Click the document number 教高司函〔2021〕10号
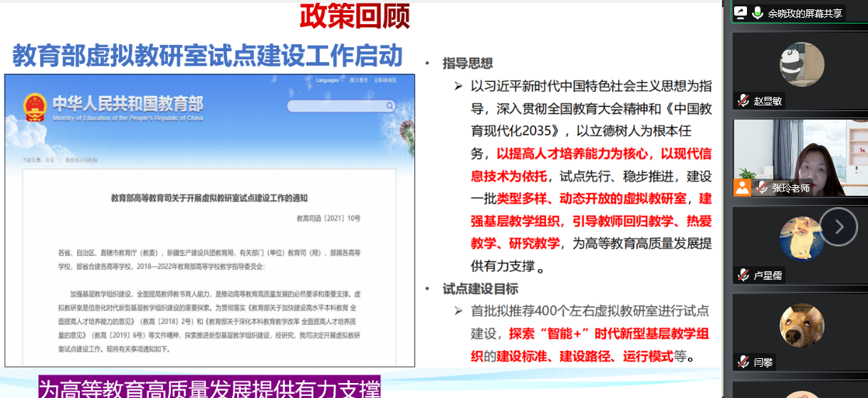Screen dimensions: 868x398 pos(328,218)
